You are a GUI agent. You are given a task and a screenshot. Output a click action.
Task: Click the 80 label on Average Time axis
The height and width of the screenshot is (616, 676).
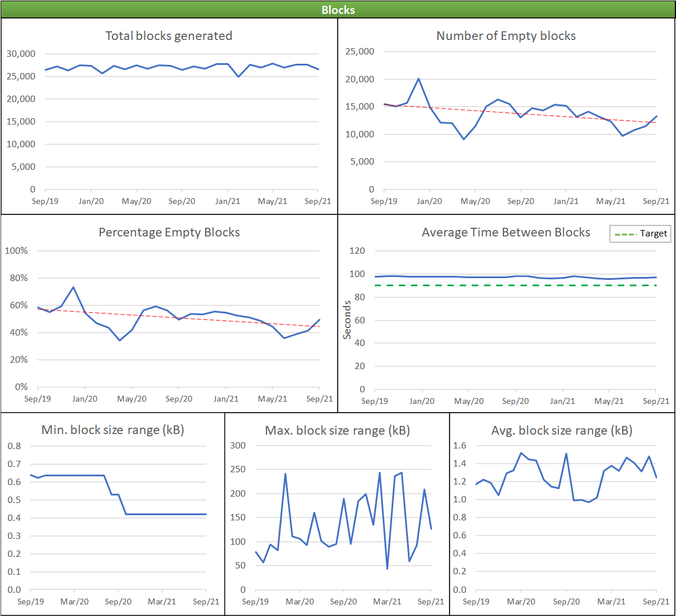pyautogui.click(x=360, y=297)
